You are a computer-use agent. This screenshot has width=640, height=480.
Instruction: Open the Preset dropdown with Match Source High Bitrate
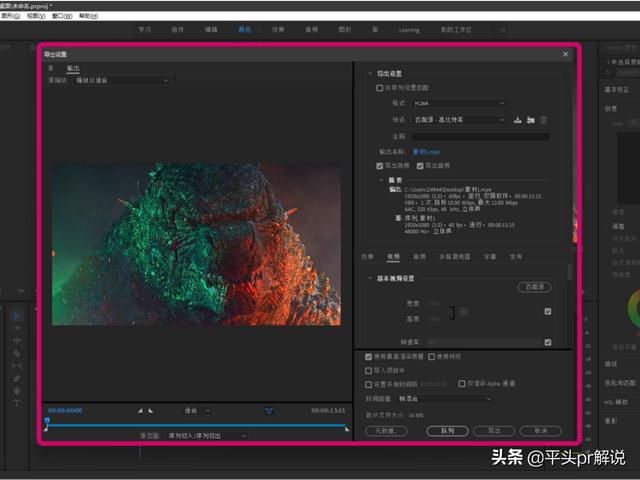[x=459, y=120]
